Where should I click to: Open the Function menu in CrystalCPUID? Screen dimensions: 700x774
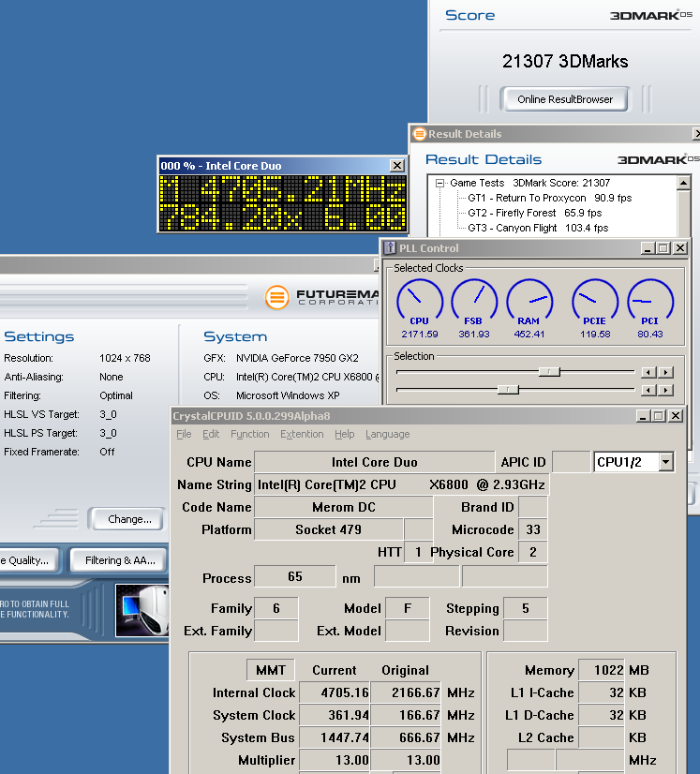click(250, 434)
